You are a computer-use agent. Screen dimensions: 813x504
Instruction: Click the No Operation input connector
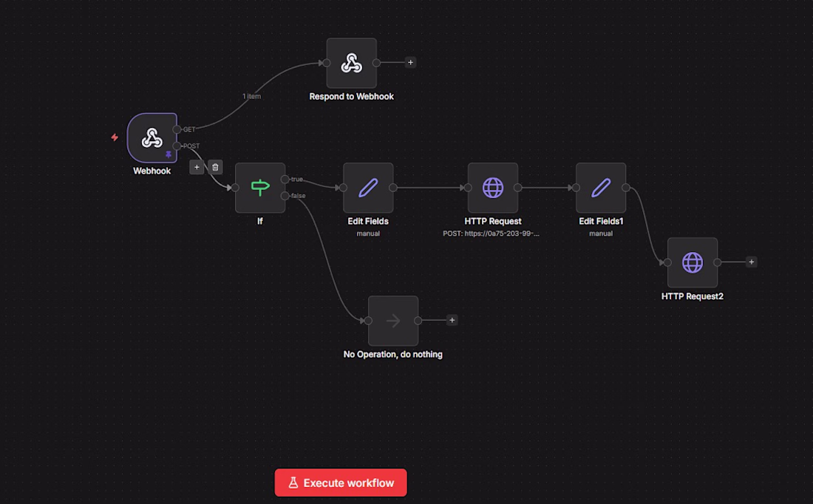click(x=368, y=321)
